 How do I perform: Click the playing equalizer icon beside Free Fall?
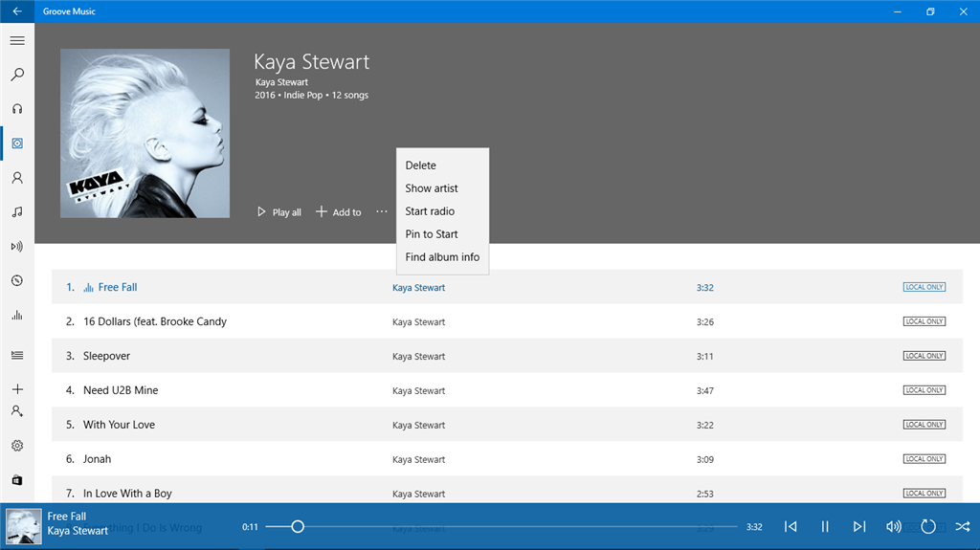click(x=88, y=288)
